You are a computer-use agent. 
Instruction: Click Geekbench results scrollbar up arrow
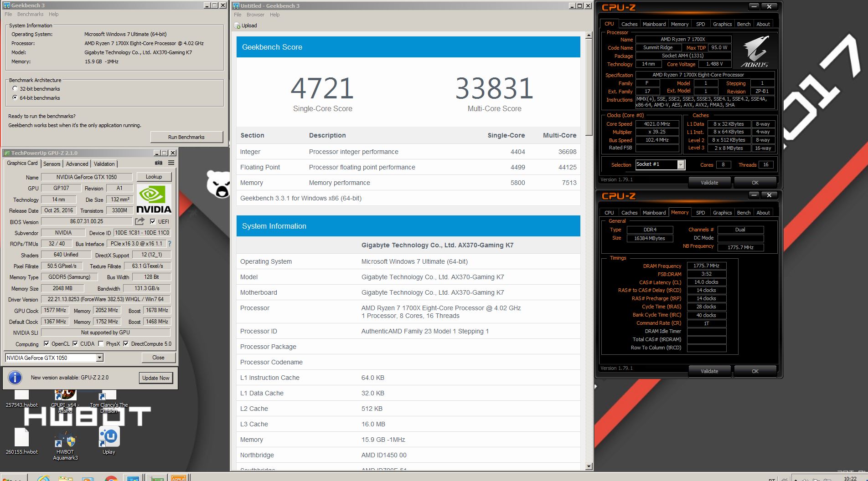[x=589, y=35]
